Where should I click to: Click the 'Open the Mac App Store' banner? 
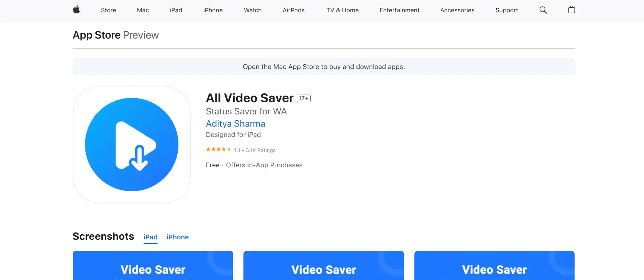324,67
